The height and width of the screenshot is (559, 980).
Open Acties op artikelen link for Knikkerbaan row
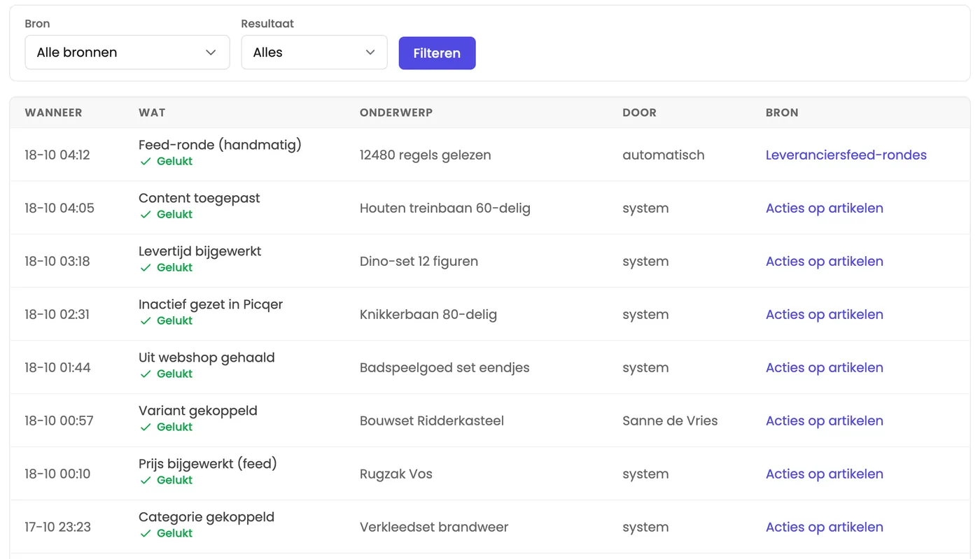click(824, 314)
